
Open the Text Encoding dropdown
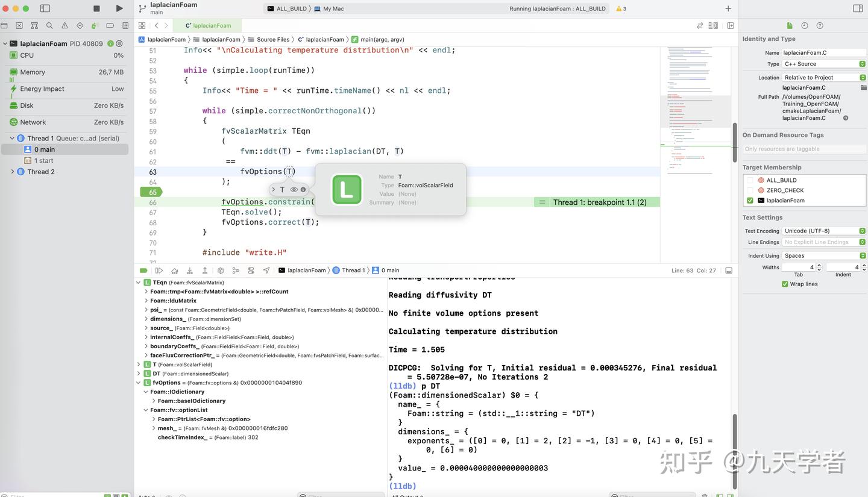pyautogui.click(x=862, y=230)
